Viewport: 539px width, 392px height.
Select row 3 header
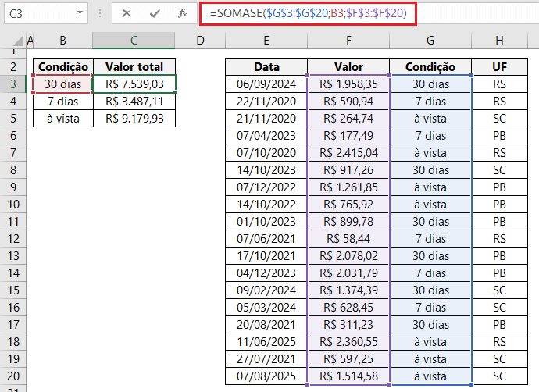click(x=13, y=84)
